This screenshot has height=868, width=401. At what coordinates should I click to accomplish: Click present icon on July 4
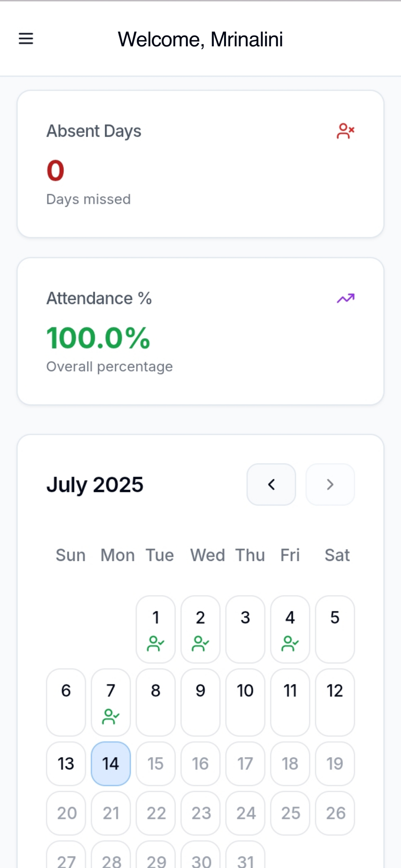point(290,643)
